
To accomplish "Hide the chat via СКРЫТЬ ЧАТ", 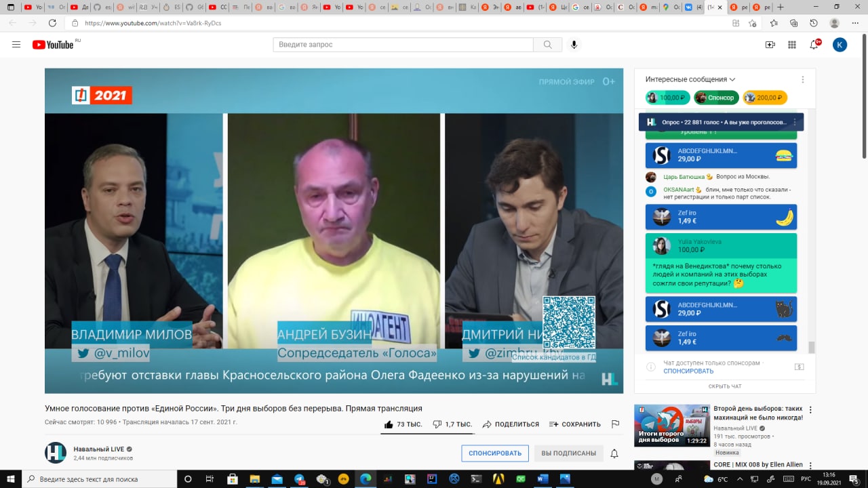I will 725,386.
